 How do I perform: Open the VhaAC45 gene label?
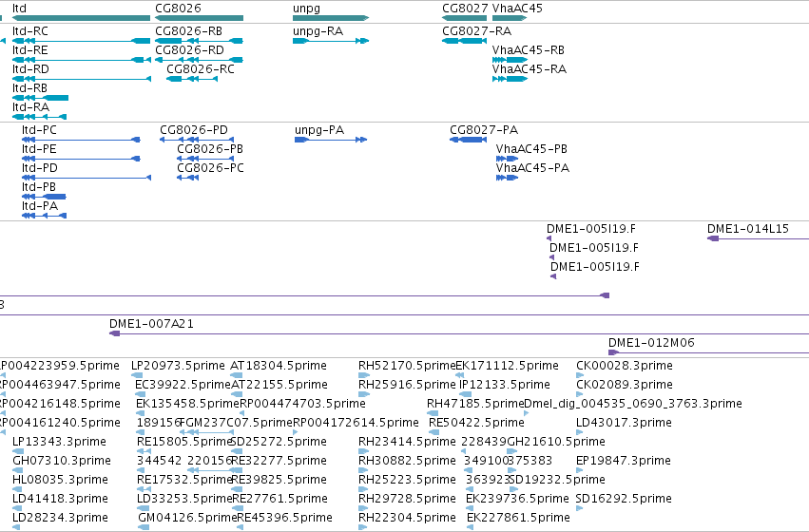point(517,9)
